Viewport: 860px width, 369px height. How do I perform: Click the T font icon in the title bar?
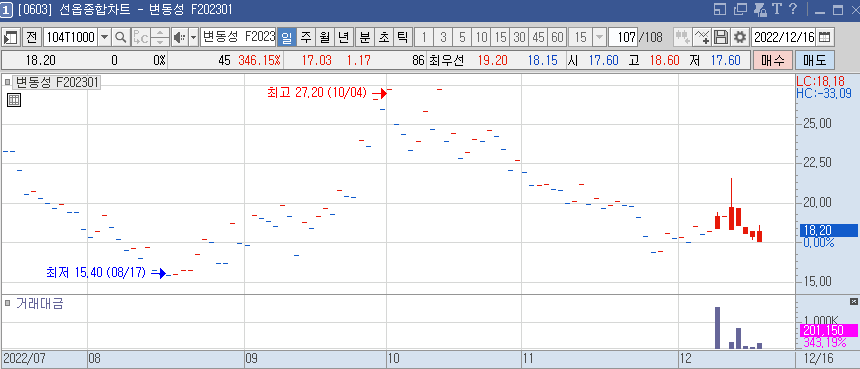pos(776,9)
